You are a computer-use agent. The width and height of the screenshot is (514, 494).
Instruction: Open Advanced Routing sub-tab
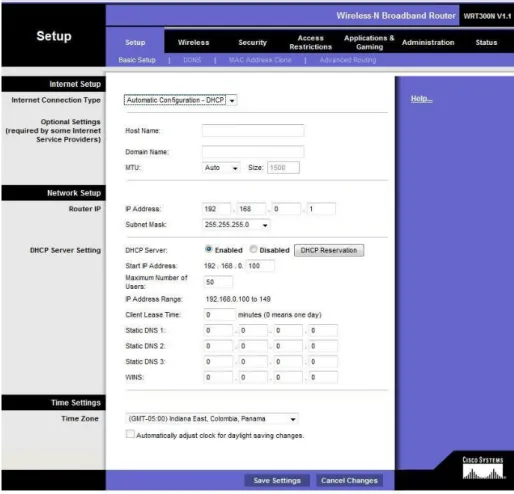(x=348, y=60)
